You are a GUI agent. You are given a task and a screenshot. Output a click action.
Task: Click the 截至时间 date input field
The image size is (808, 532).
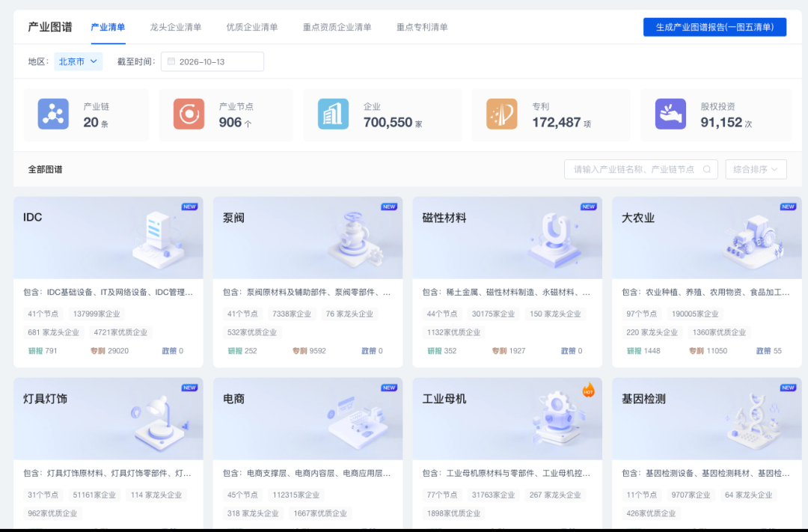pos(212,61)
